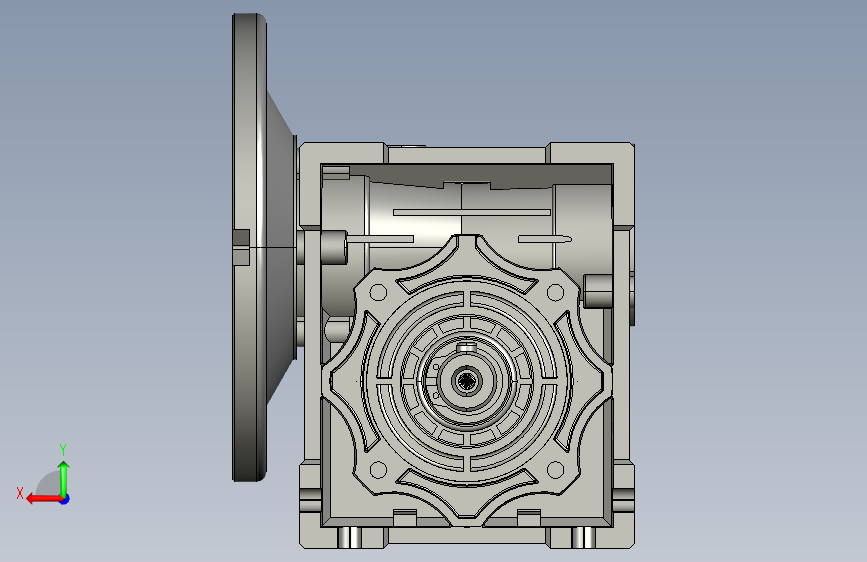The height and width of the screenshot is (562, 867).
Task: Select the cylindrical plug at upper-left of housing
Action: 334,247
